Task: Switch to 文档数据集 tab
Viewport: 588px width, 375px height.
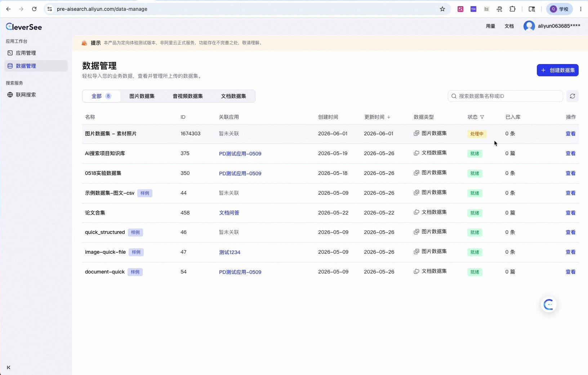Action: click(x=233, y=96)
